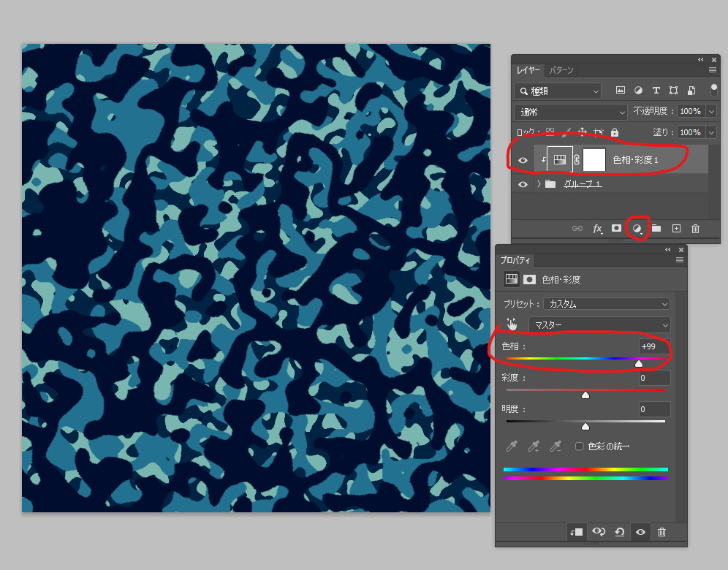Select the on-image adjustment hand tool

coord(512,324)
